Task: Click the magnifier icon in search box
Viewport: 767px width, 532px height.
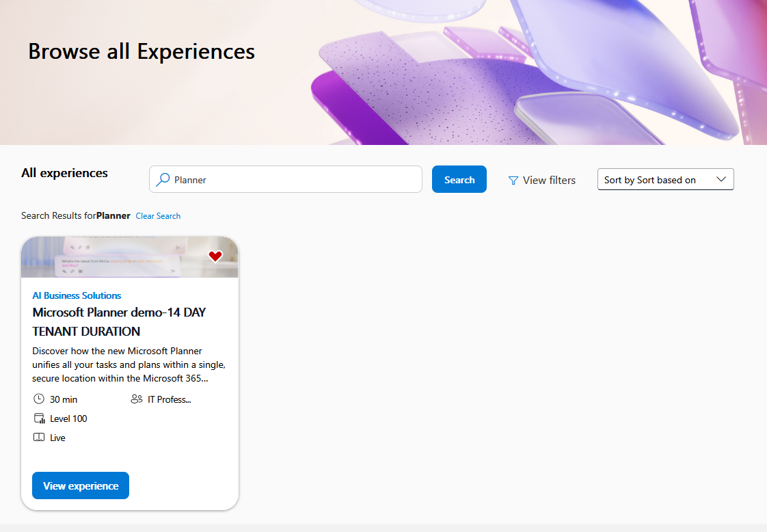Action: click(x=163, y=180)
